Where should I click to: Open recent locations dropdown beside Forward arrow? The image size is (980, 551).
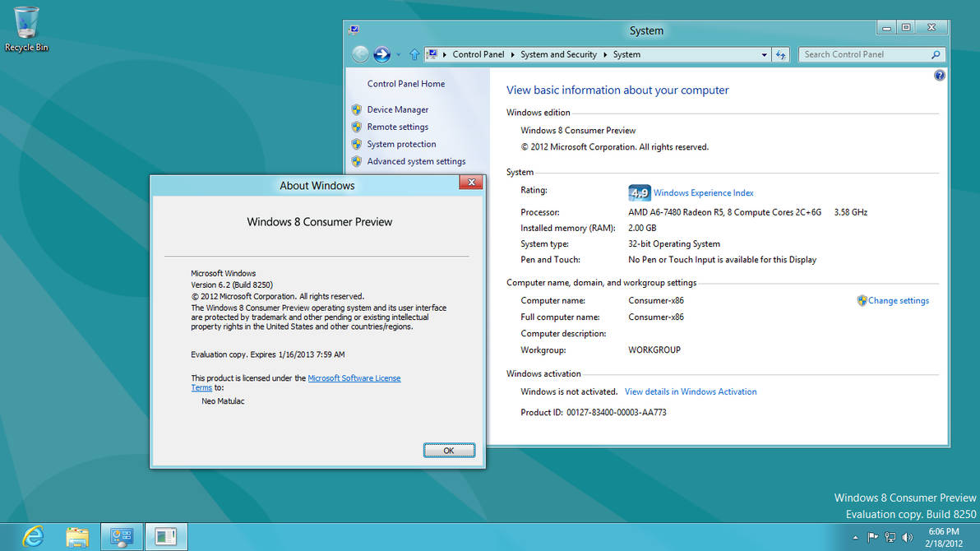click(x=398, y=55)
